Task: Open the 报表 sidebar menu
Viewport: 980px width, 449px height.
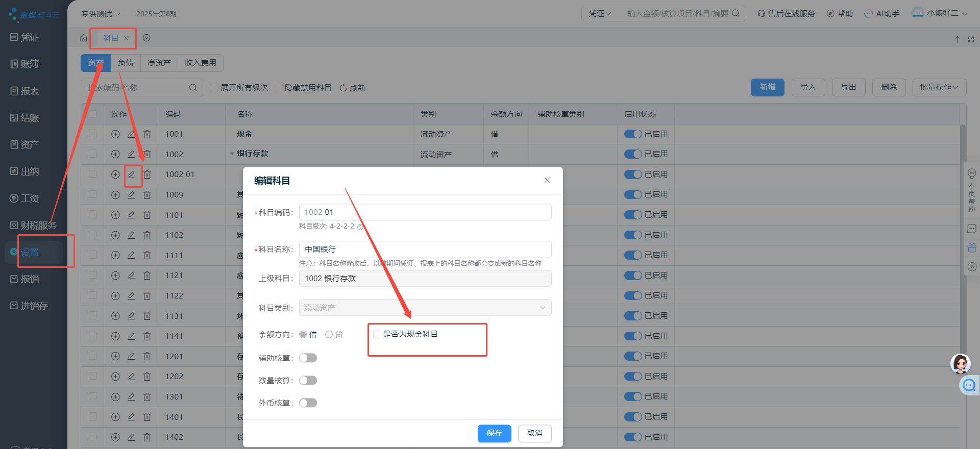Action: 30,91
